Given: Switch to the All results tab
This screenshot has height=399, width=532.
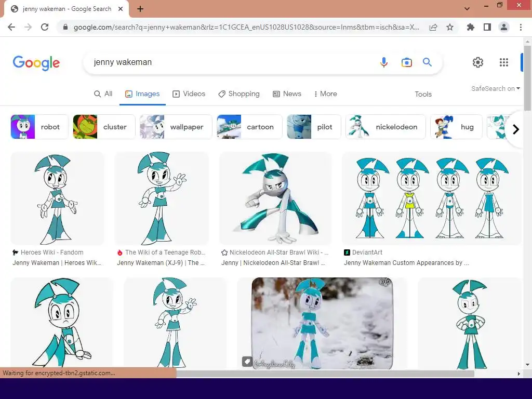Looking at the screenshot, I should (x=103, y=94).
